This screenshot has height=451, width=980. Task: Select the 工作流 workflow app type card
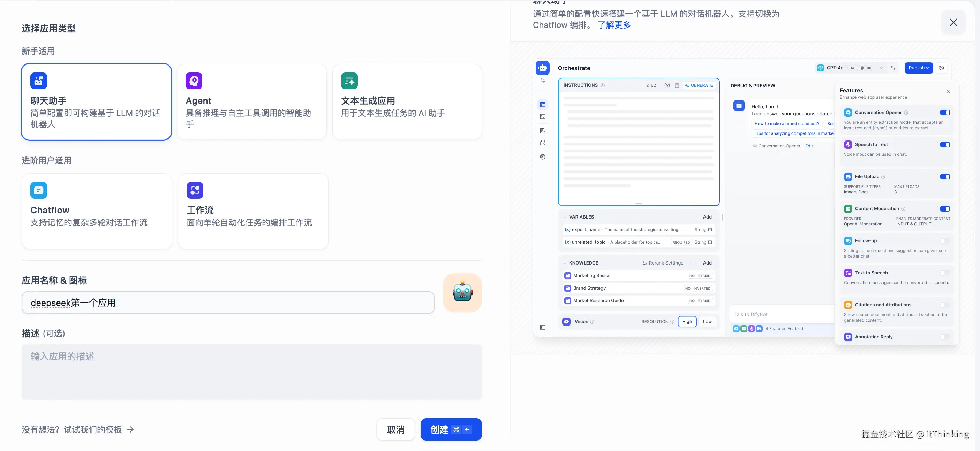(252, 211)
